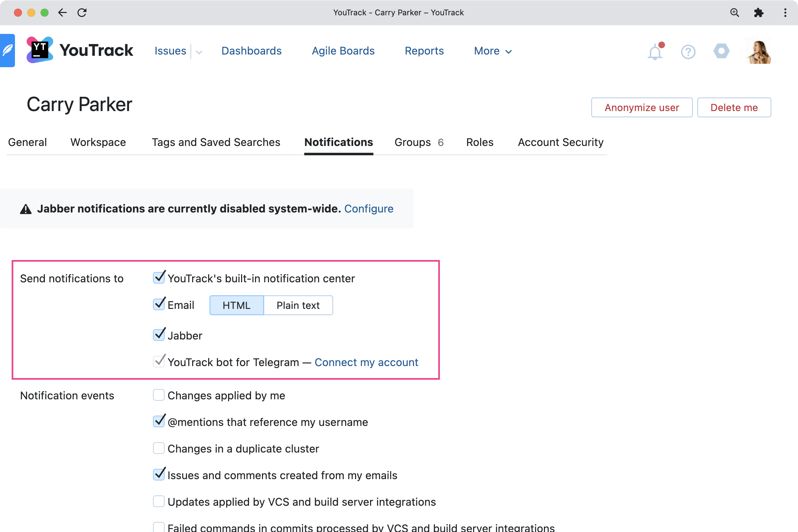
Task: Open the Groups tab
Action: tap(419, 142)
